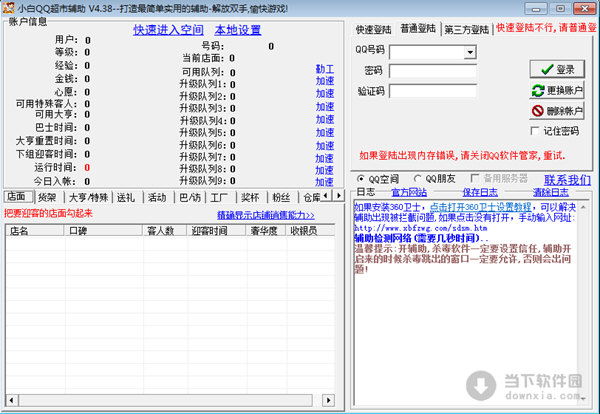The height and width of the screenshot is (414, 600).
Task: Click the application icon in title bar
Action: [x=8, y=8]
